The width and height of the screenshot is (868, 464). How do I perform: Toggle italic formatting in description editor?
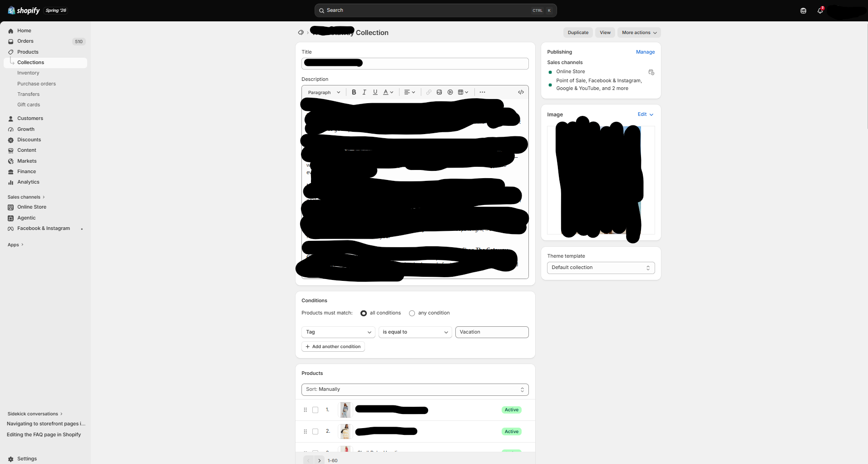click(364, 92)
